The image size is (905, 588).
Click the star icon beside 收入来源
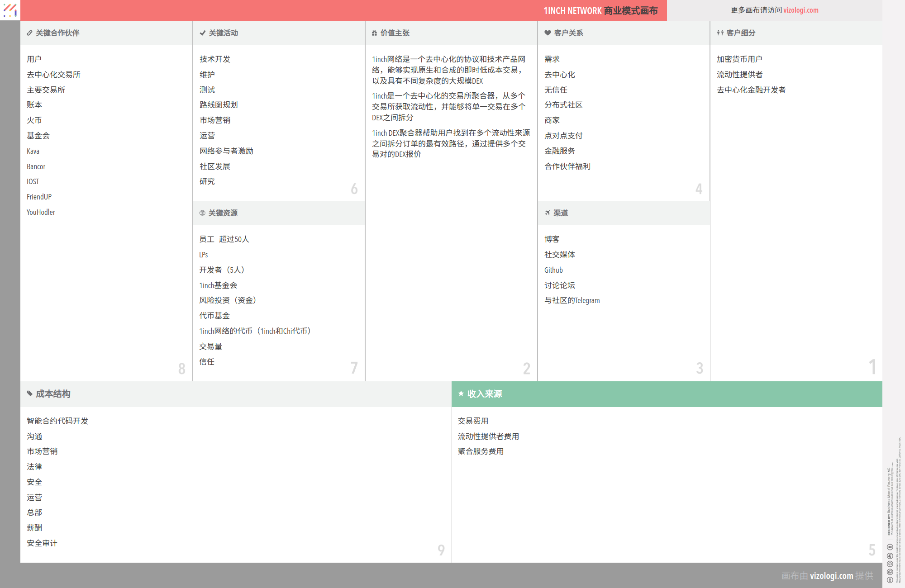point(461,394)
